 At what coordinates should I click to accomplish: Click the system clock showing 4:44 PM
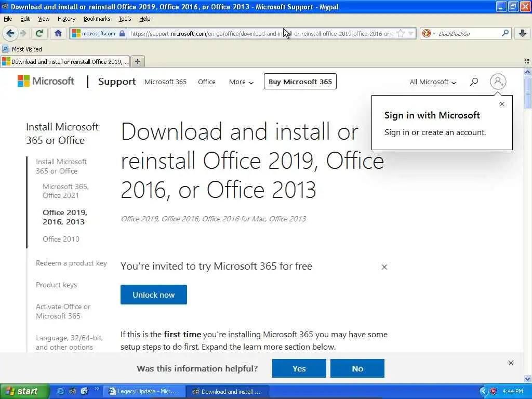pos(513,392)
